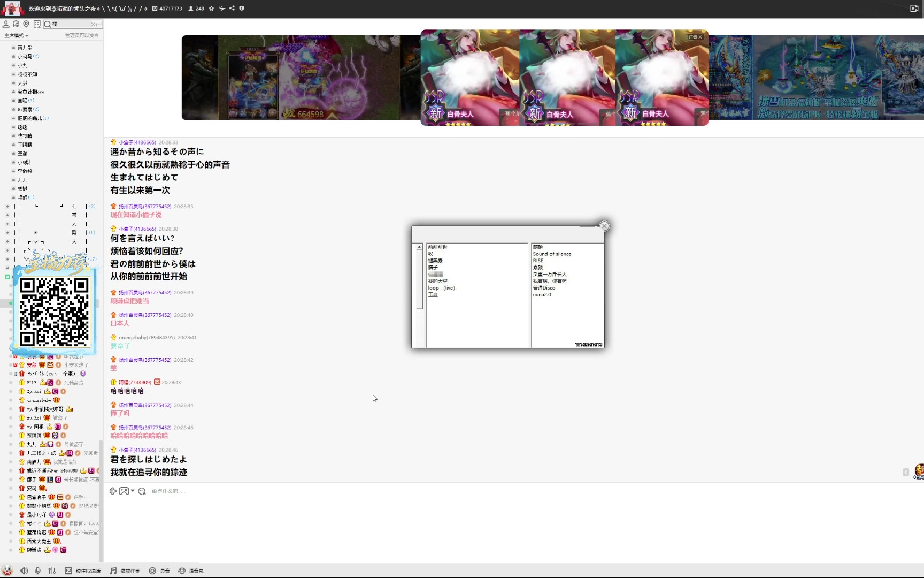
Task: Select channel 鲨鱼辣椒ovo in the sidebar
Action: tap(30, 92)
